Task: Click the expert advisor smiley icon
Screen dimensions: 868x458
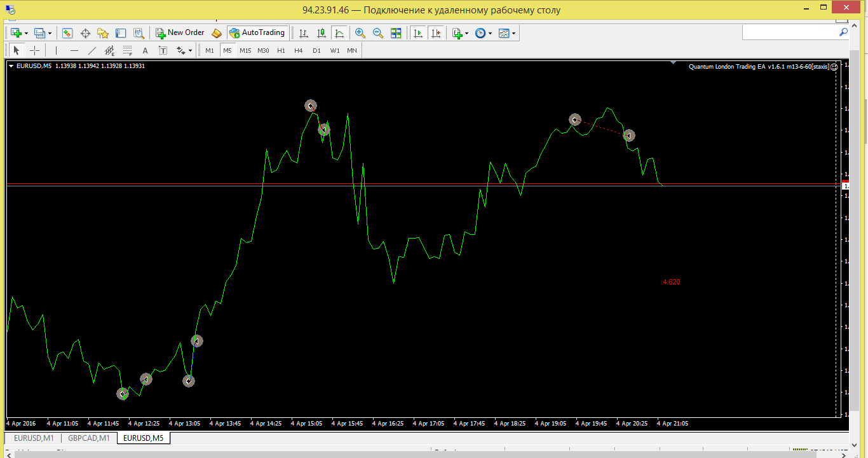Action: pos(834,66)
